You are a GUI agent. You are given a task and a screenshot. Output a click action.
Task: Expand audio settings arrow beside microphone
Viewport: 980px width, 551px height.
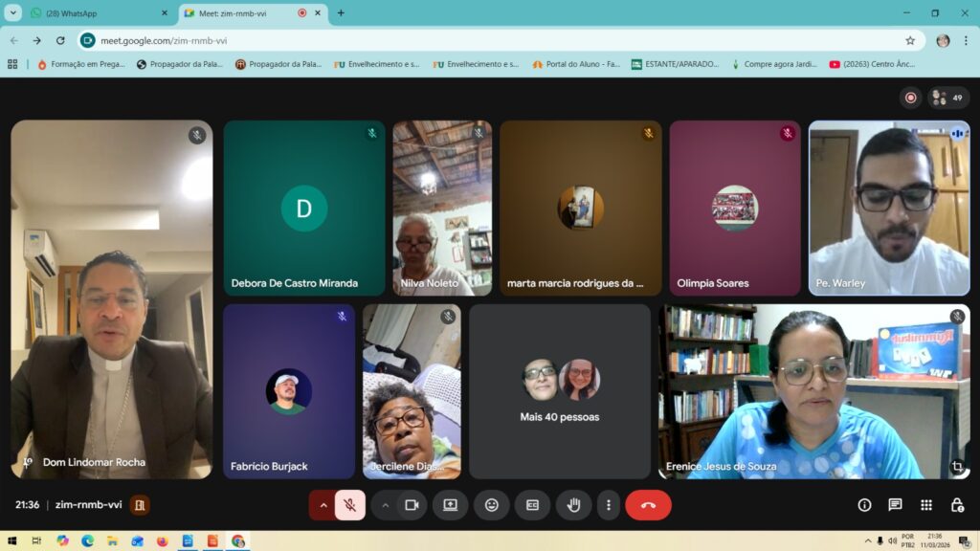coord(323,505)
